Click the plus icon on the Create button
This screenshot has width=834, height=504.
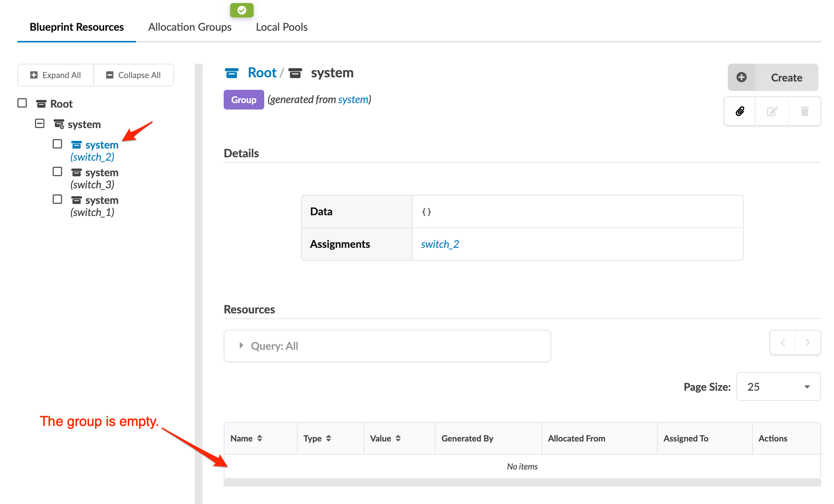click(742, 77)
